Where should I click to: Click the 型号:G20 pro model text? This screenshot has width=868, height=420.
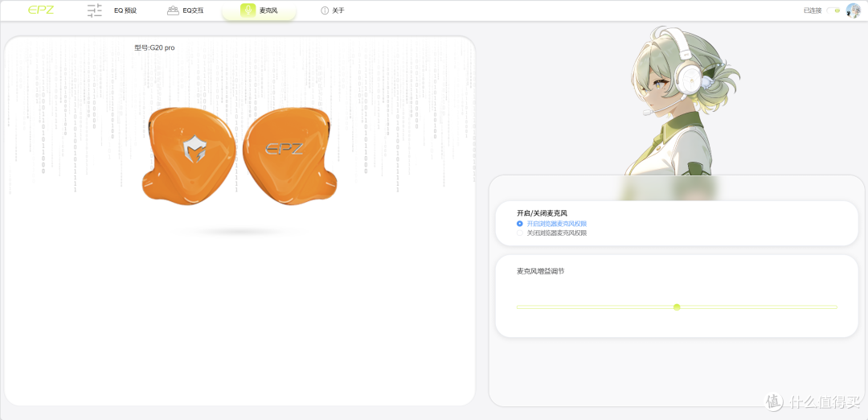click(x=154, y=48)
